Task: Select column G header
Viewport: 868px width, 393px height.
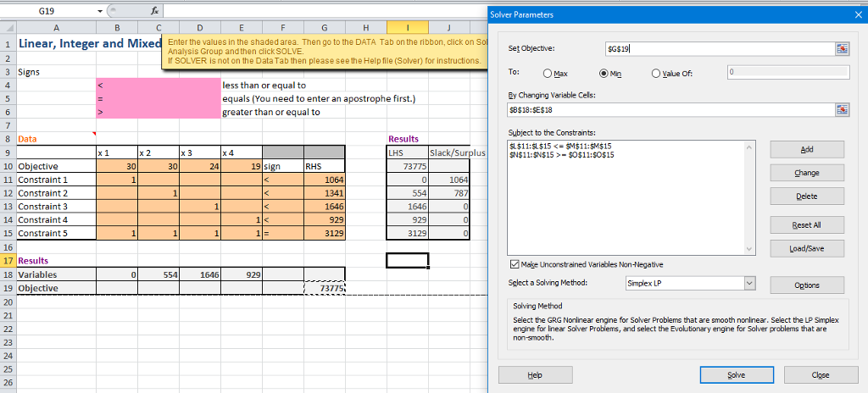Action: point(325,27)
